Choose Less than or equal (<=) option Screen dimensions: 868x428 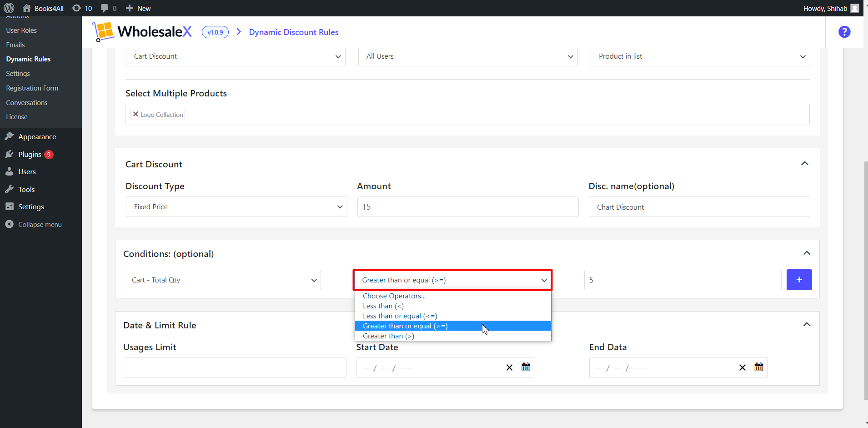(x=453, y=316)
